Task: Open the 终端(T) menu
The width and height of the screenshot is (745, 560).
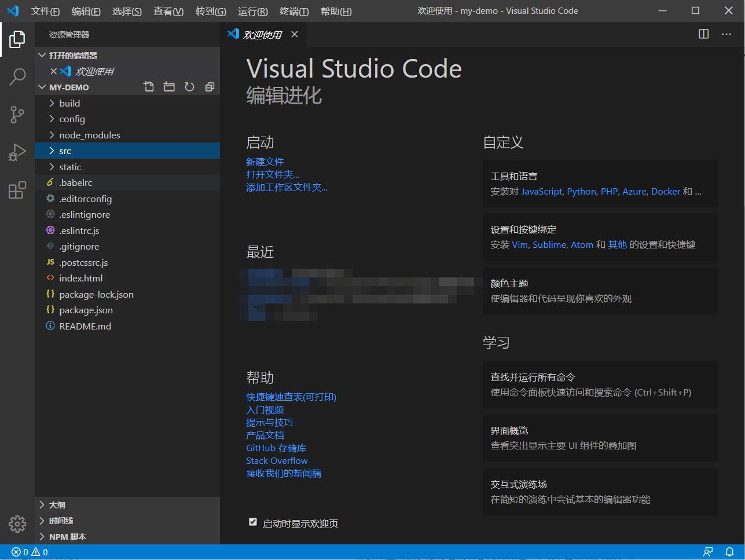Action: click(294, 11)
